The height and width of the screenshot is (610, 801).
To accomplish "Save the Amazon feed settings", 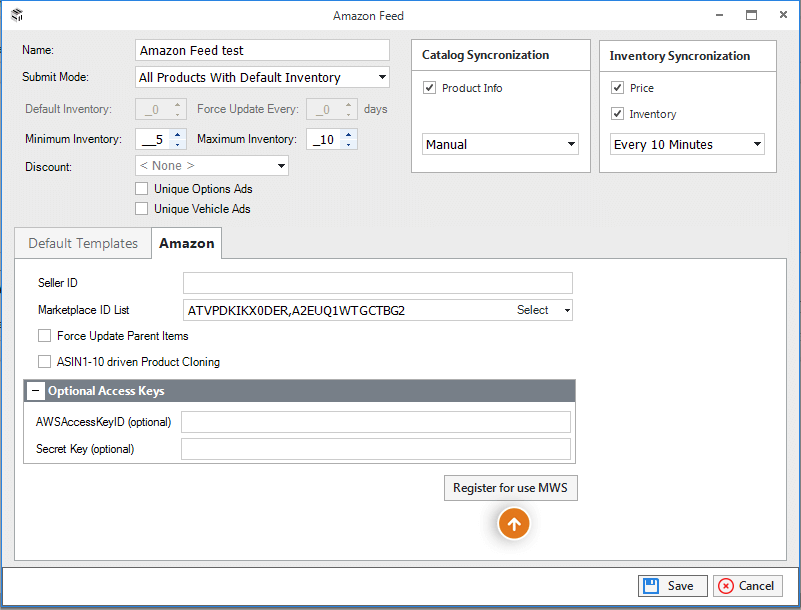I will click(x=673, y=586).
